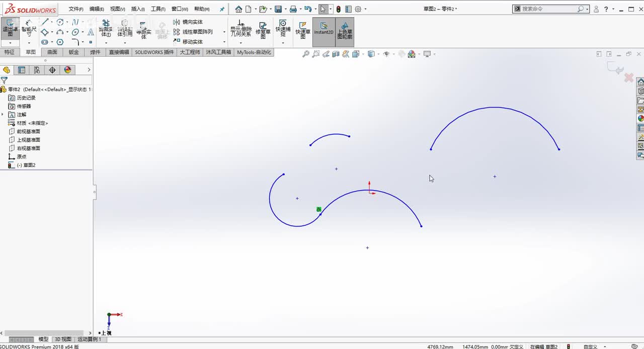Screen dimensions: 644x349
Task: Switch to the Features (特征) tab
Action: 10,52
